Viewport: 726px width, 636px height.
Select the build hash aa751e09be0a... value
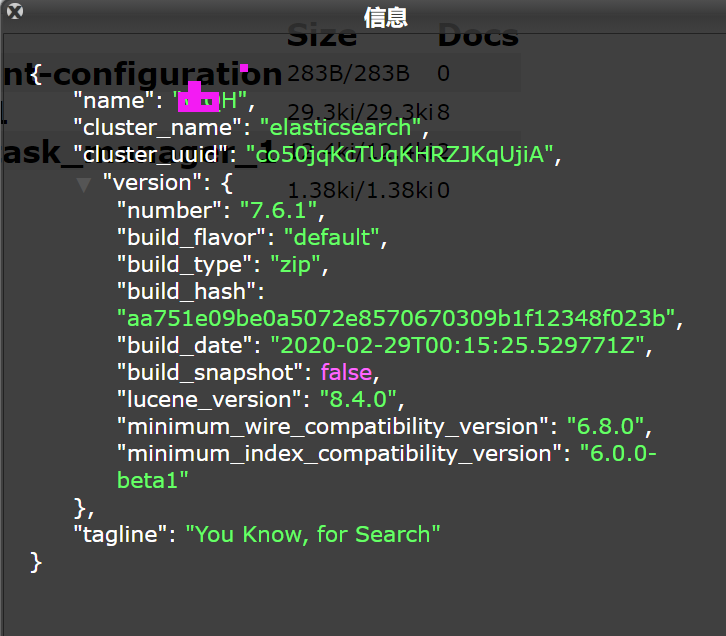tap(396, 319)
